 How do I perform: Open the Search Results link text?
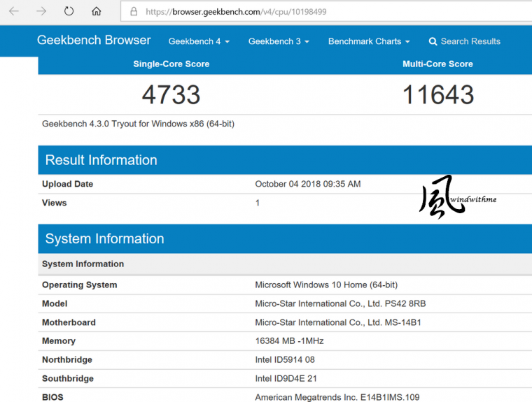point(470,41)
